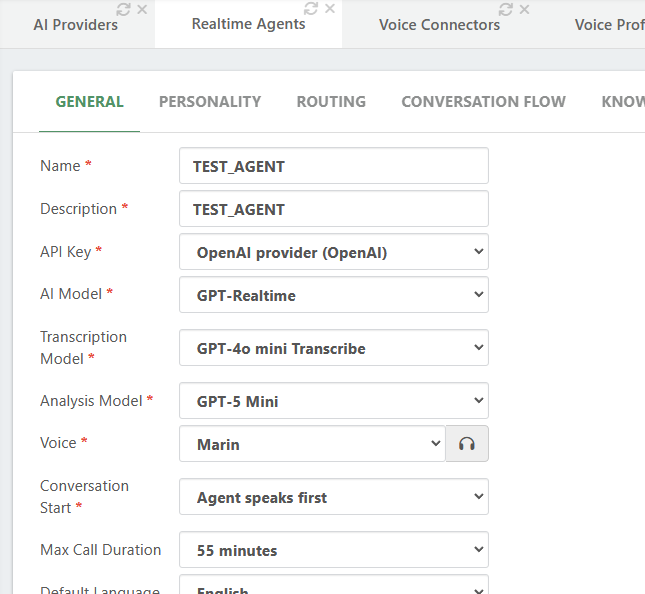The width and height of the screenshot is (645, 594).
Task: Click the Name input field
Action: coord(333,166)
